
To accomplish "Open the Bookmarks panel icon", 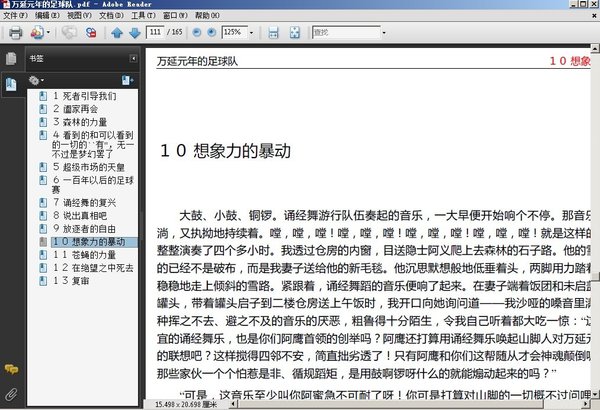I will [x=11, y=84].
